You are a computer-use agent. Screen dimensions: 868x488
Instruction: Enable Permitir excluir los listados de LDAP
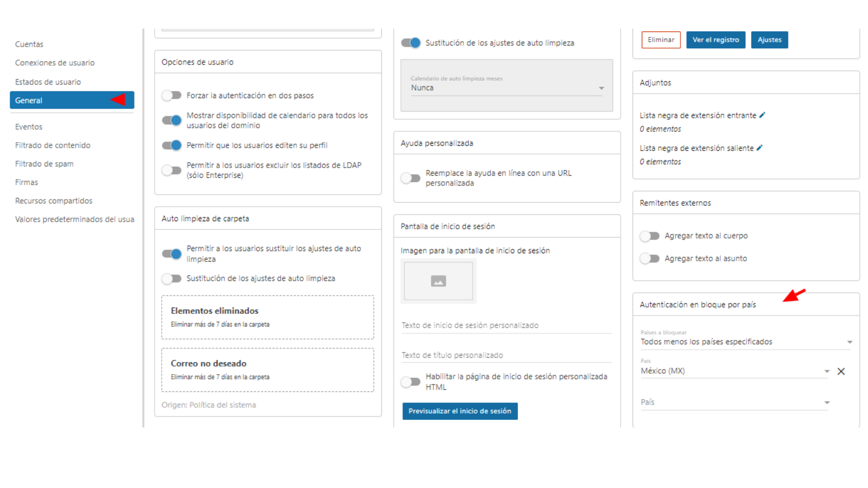point(171,170)
